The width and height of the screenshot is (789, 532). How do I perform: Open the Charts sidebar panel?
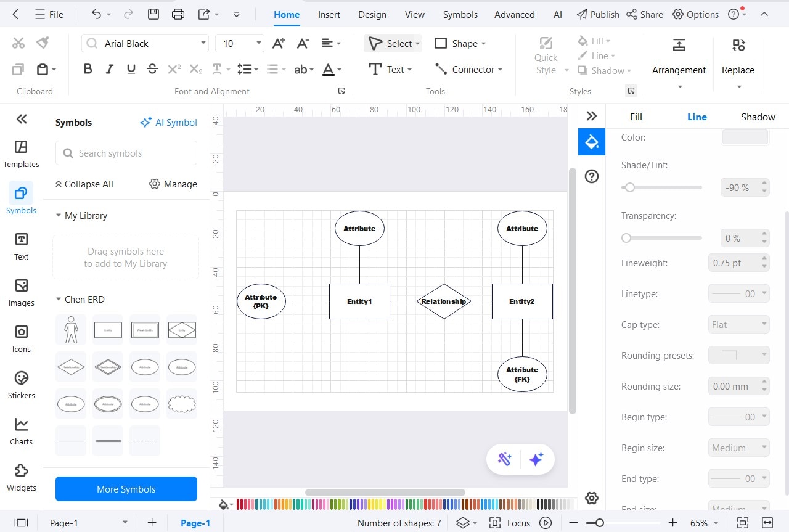click(21, 431)
